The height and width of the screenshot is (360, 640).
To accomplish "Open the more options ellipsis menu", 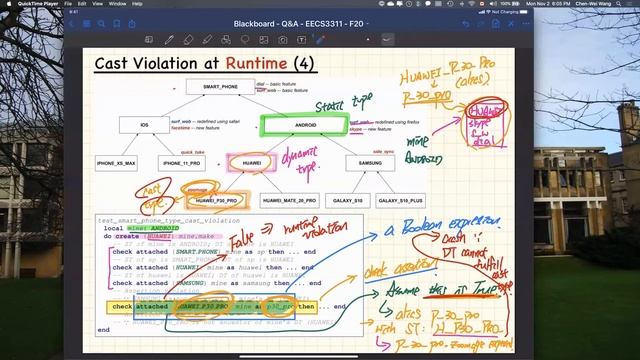I will (x=526, y=24).
